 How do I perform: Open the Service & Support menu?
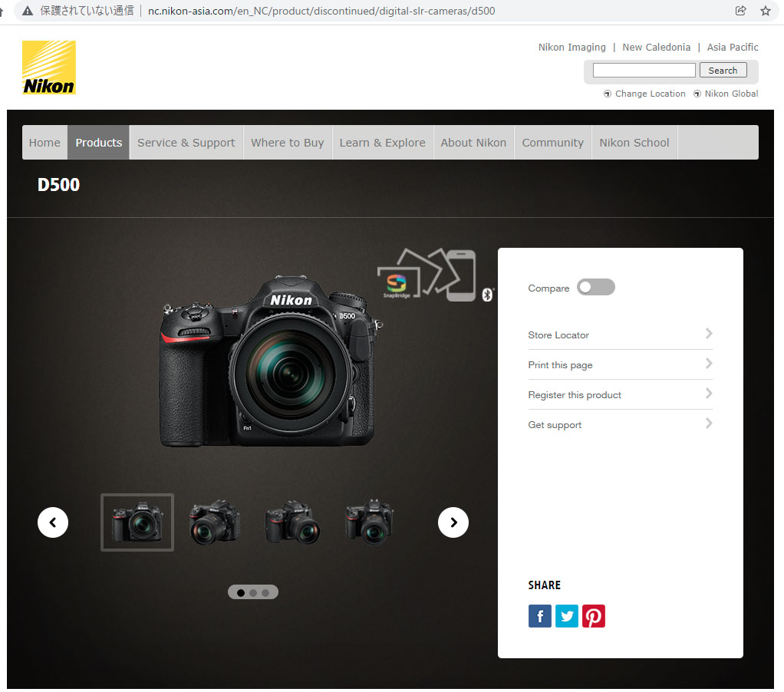click(x=186, y=143)
